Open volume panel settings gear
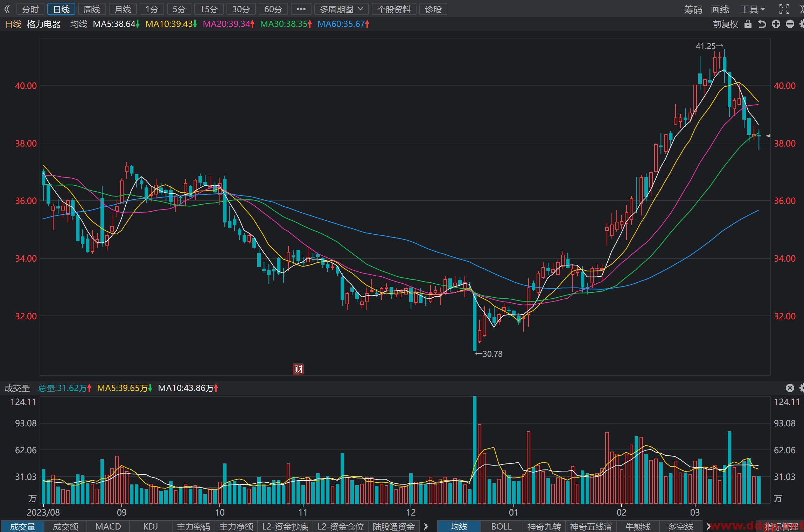 (x=802, y=388)
